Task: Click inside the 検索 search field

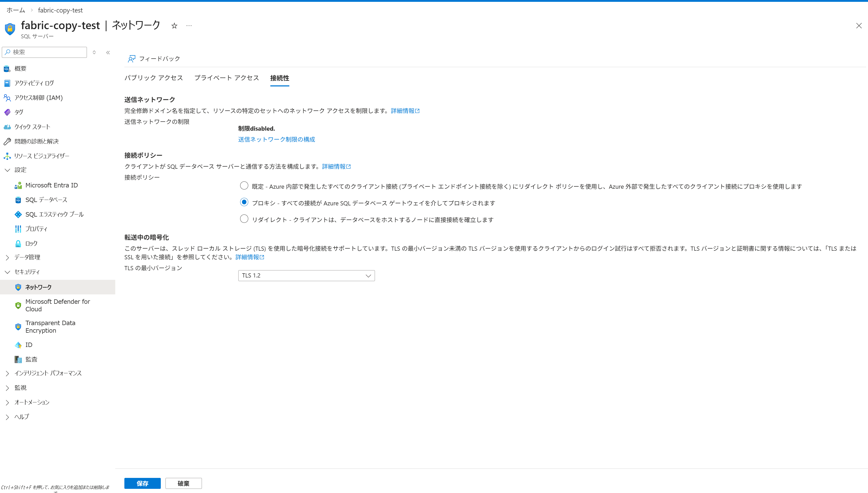Action: click(44, 52)
